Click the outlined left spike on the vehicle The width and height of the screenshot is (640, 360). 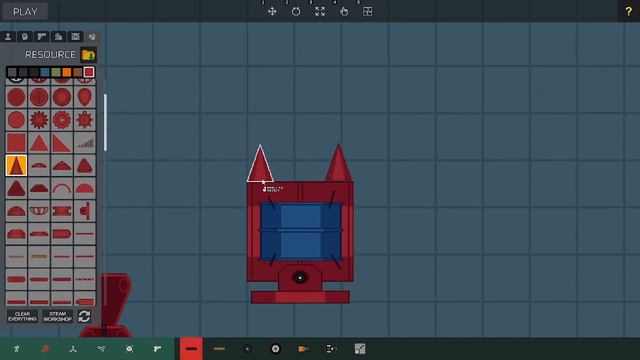pos(260,168)
